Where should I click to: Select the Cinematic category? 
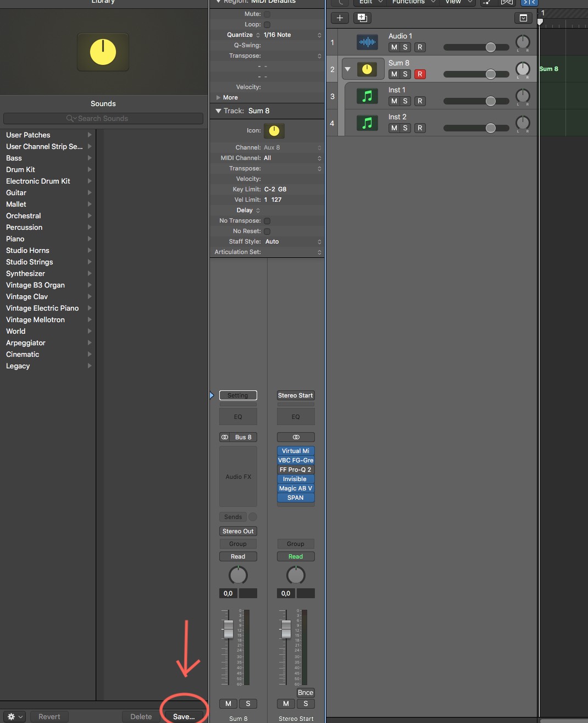[48, 354]
